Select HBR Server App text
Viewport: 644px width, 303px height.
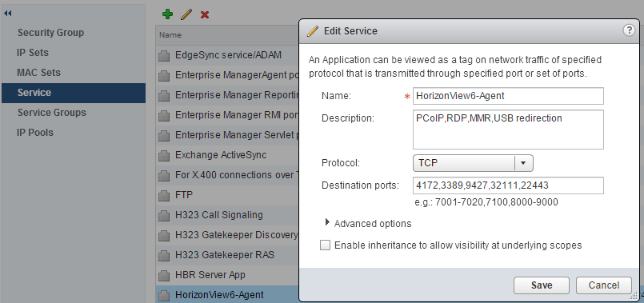pyautogui.click(x=210, y=275)
